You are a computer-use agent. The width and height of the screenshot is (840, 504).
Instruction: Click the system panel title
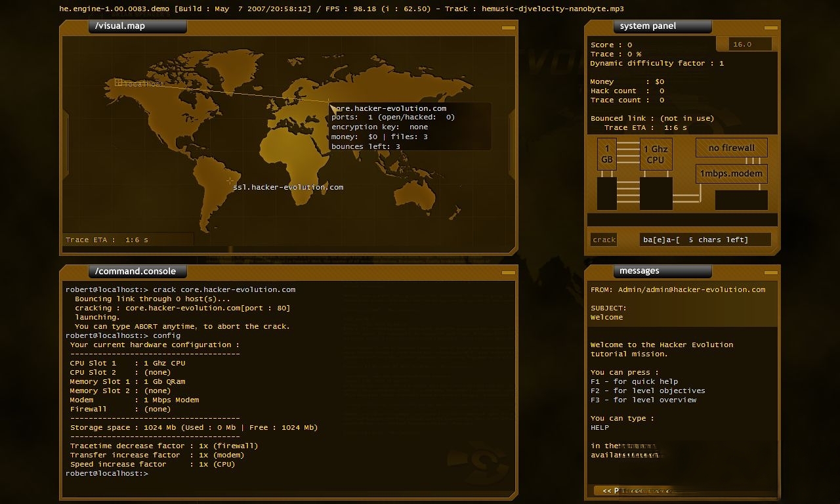coord(648,26)
